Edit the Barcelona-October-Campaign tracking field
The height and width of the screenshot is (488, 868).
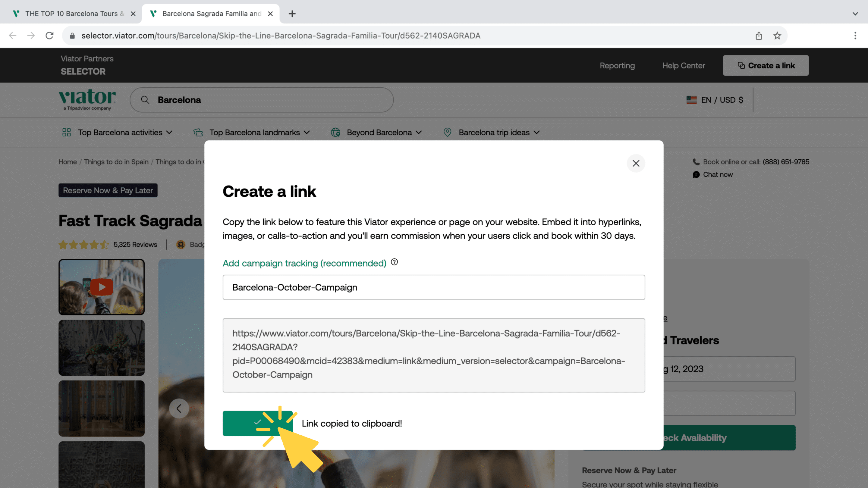(434, 287)
